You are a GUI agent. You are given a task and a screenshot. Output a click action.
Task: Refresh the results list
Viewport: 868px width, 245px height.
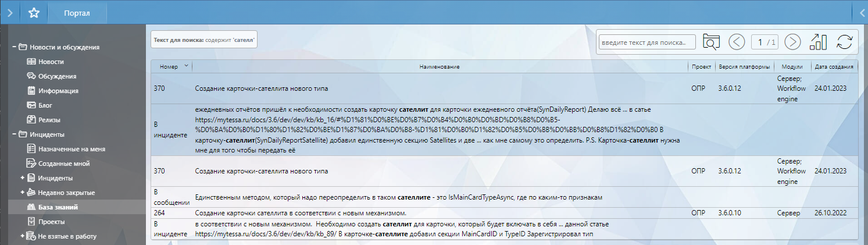844,42
